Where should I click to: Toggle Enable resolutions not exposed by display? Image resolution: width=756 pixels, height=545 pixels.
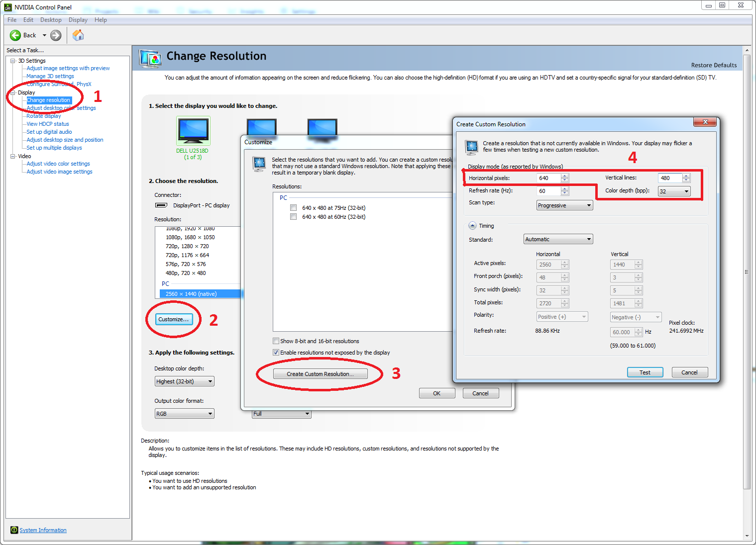pyautogui.click(x=276, y=353)
